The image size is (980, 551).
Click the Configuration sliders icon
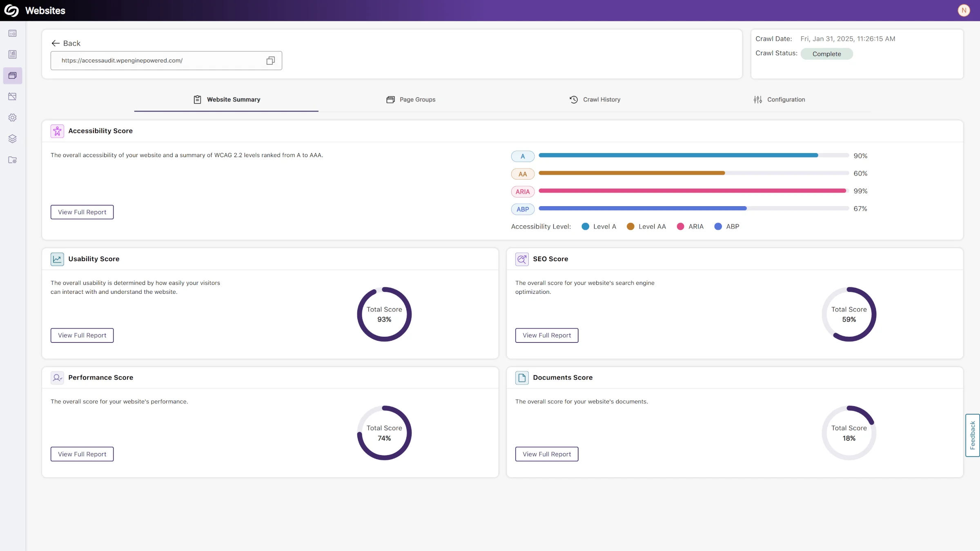click(758, 100)
